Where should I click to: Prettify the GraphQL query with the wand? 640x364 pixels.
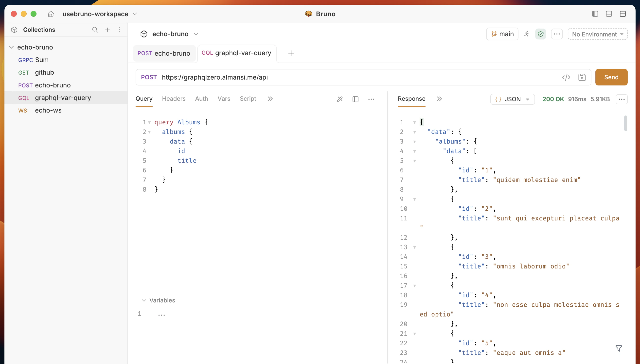339,99
